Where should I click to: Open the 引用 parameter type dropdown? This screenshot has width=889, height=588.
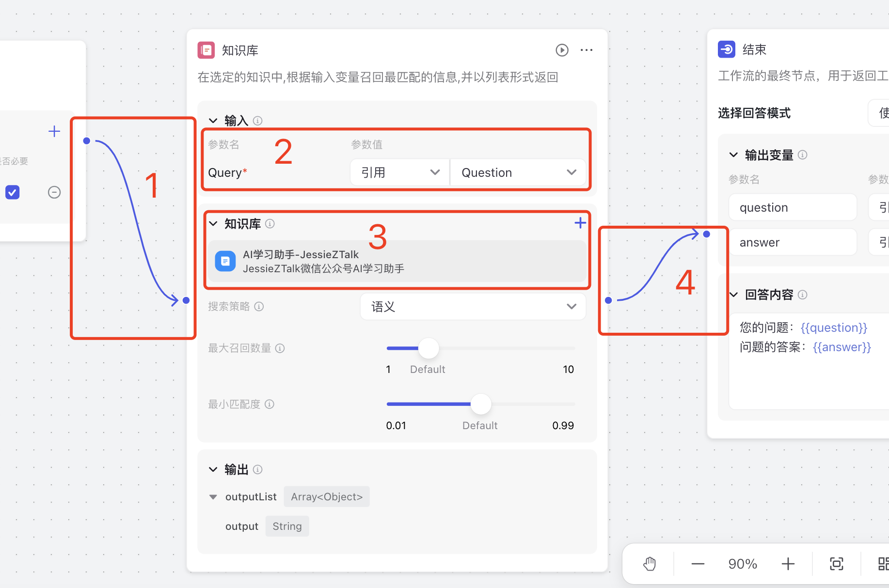pyautogui.click(x=400, y=172)
